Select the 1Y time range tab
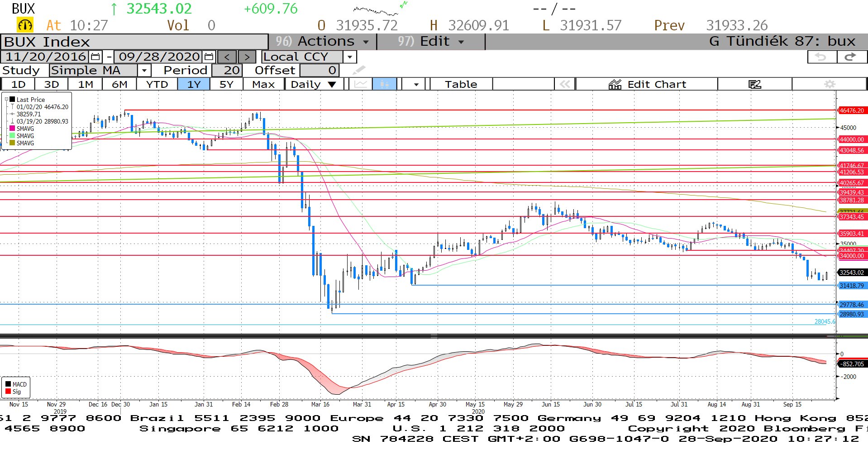Image resolution: width=868 pixels, height=464 pixels. click(x=194, y=84)
